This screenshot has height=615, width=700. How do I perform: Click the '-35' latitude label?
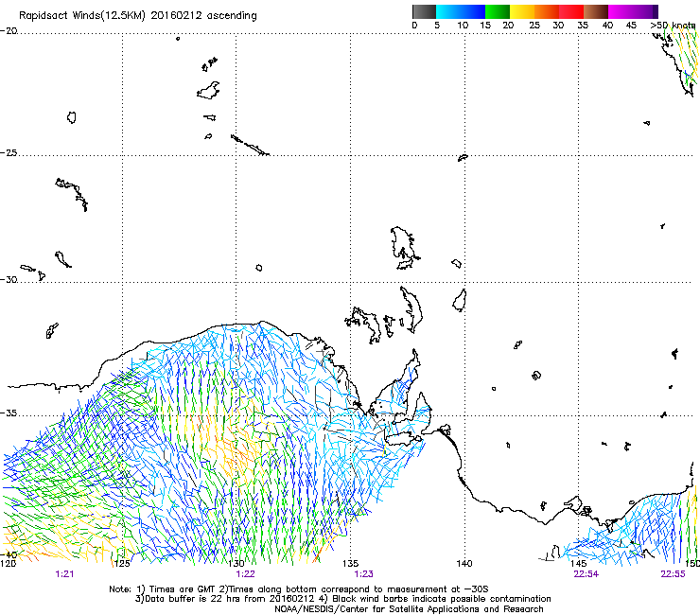[x=9, y=413]
